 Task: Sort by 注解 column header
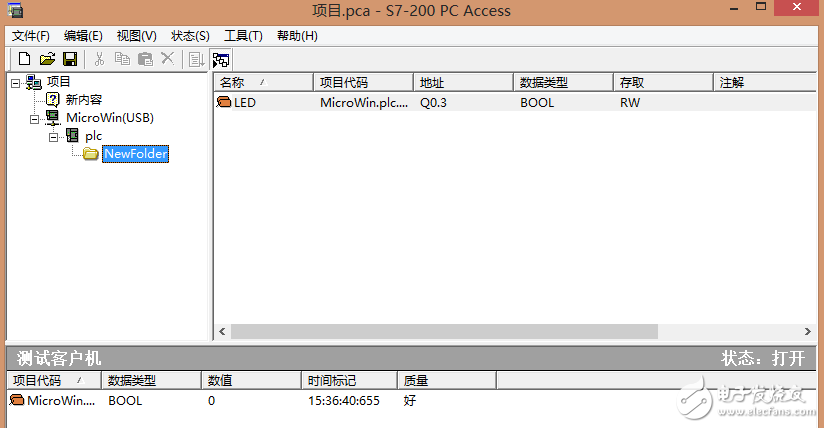tap(765, 83)
